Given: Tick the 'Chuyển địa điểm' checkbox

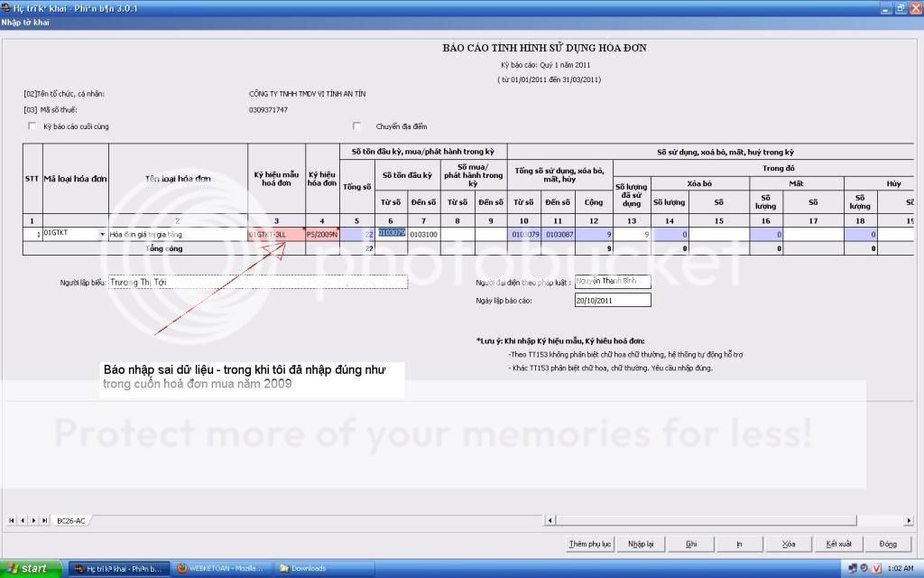Looking at the screenshot, I should 356,126.
